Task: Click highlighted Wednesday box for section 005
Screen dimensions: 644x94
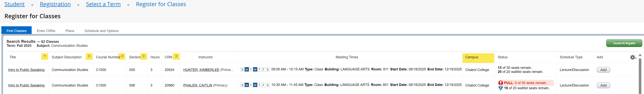Action: pos(255,69)
